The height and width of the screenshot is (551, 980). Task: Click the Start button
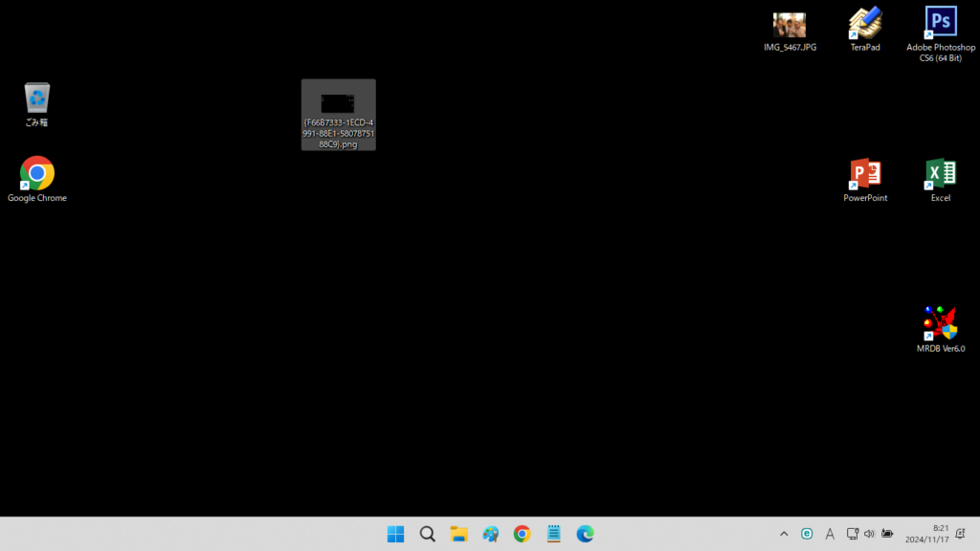pos(395,534)
